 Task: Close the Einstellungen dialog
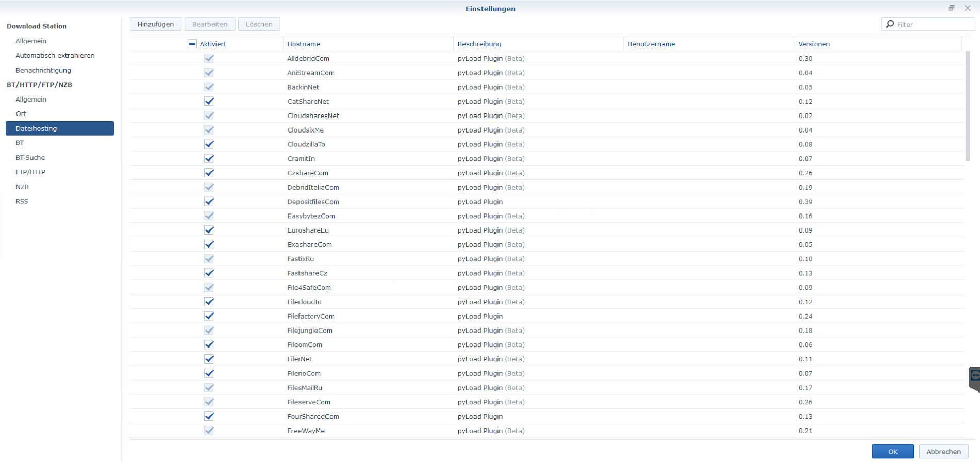tap(968, 8)
